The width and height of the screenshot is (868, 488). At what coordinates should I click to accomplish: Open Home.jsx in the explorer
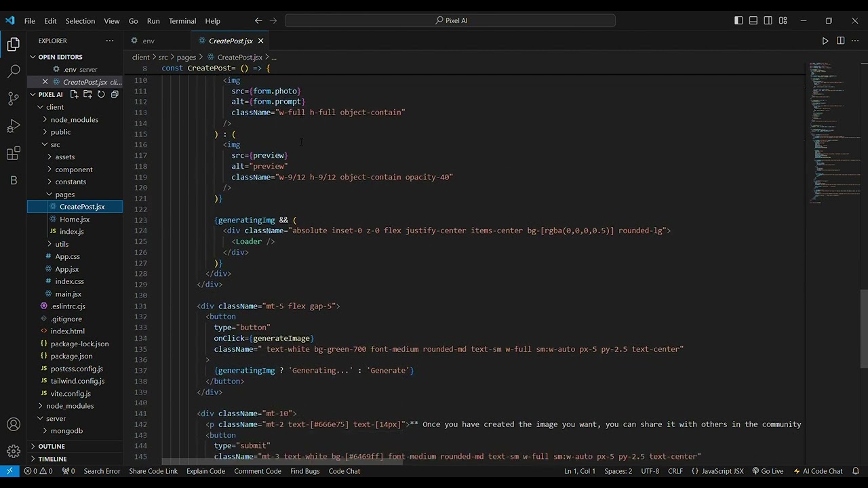75,219
